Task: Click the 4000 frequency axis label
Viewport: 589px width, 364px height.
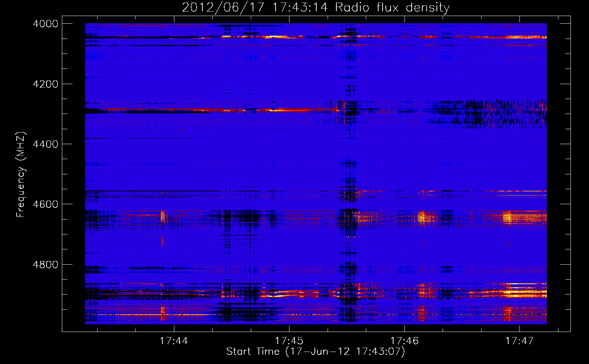Action: tap(46, 24)
